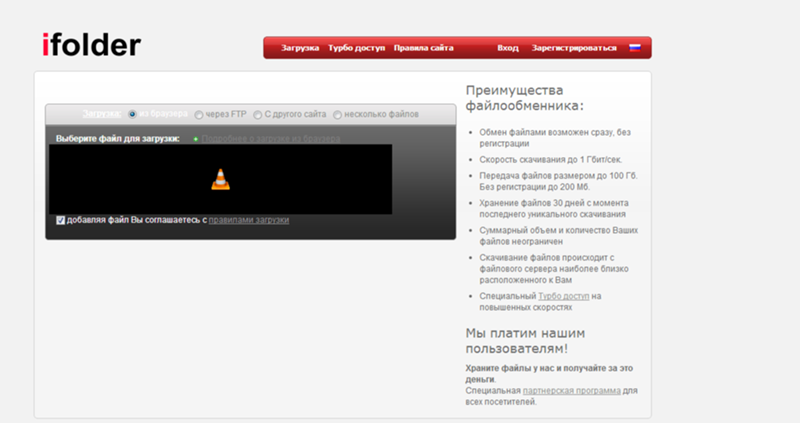Click the VLC cone icon in upload area

pos(220,180)
